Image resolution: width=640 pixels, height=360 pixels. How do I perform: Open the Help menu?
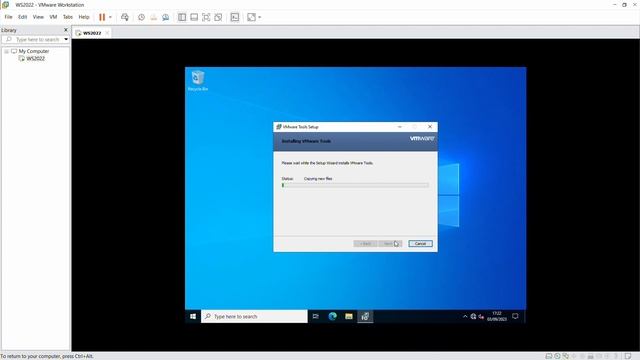coord(84,17)
